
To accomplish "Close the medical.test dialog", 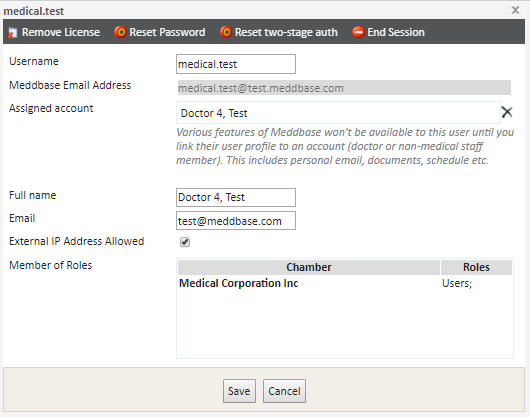I will pos(515,10).
